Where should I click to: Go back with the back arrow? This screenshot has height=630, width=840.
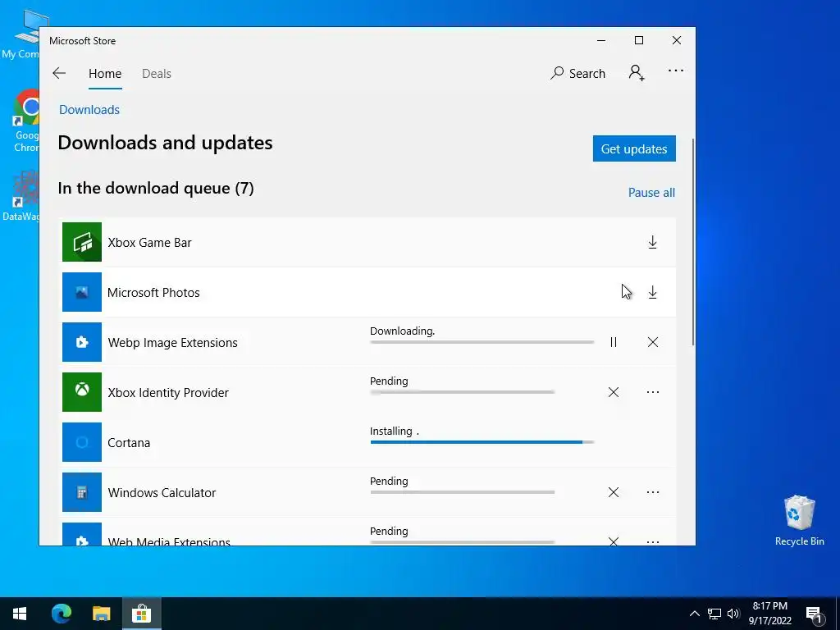click(x=59, y=73)
